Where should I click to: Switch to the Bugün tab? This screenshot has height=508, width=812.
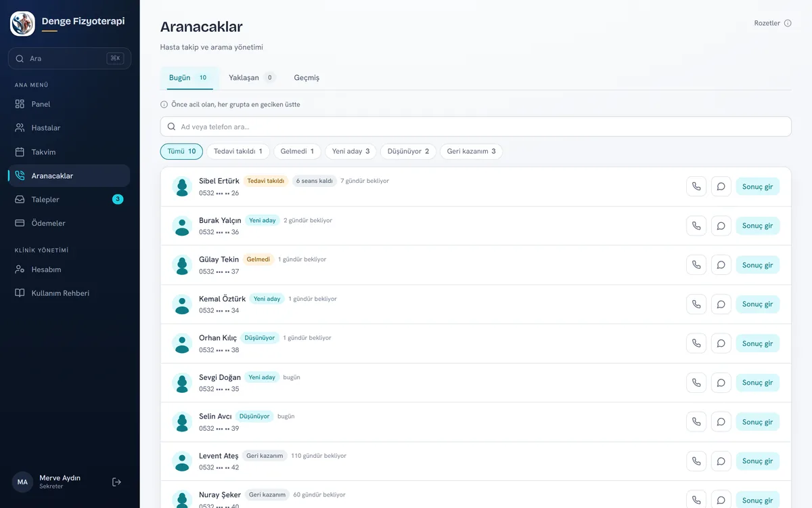click(x=189, y=78)
